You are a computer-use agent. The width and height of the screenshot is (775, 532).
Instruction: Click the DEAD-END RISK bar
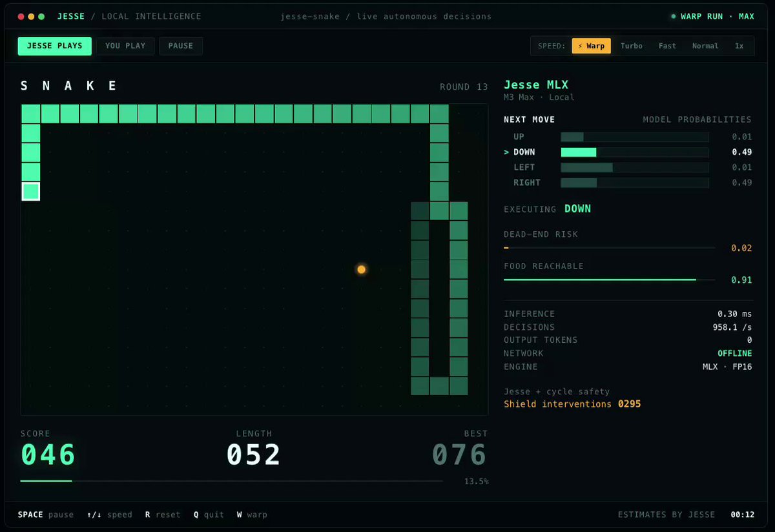coord(609,248)
